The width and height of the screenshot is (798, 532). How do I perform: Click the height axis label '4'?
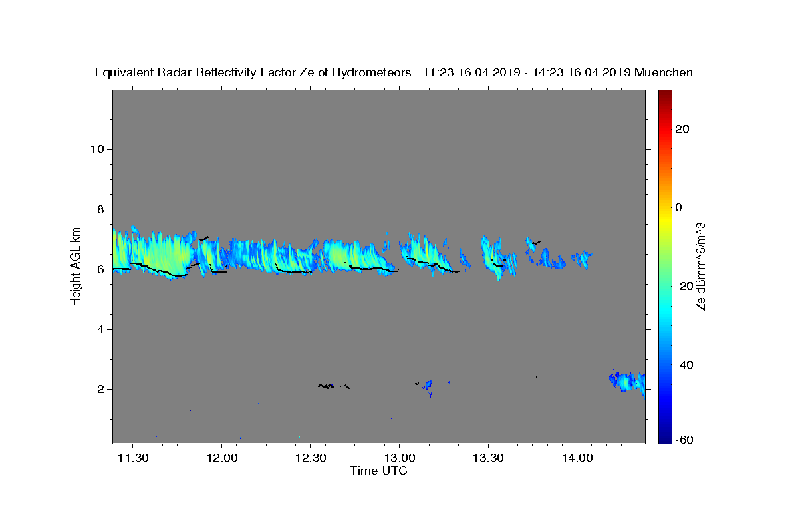pos(100,329)
